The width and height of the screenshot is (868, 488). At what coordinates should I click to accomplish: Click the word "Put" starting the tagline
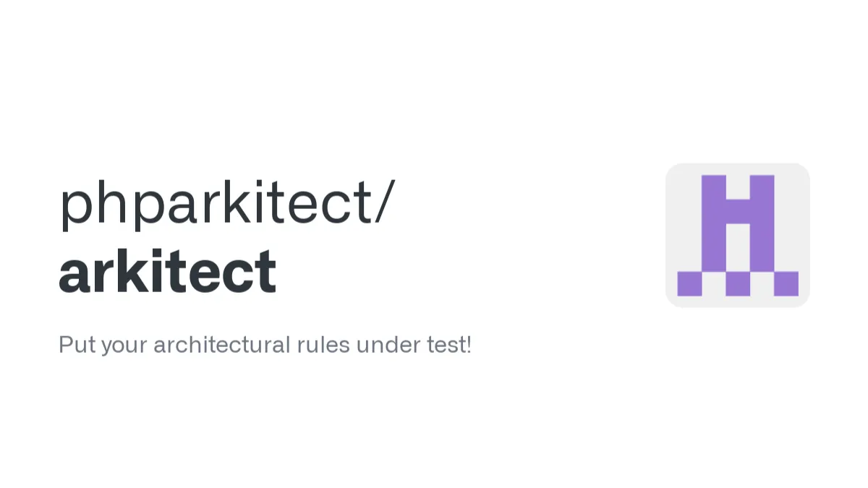click(x=77, y=345)
